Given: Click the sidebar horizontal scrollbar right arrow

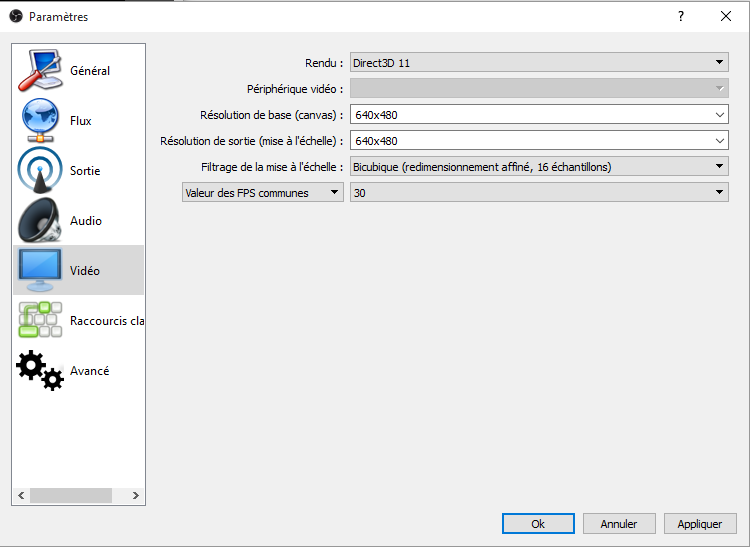Looking at the screenshot, I should [x=137, y=495].
